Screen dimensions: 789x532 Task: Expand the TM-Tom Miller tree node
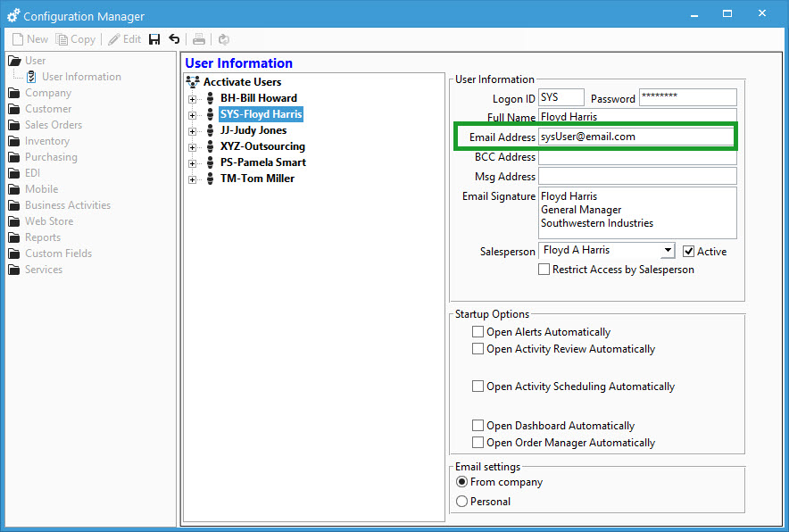click(x=194, y=179)
